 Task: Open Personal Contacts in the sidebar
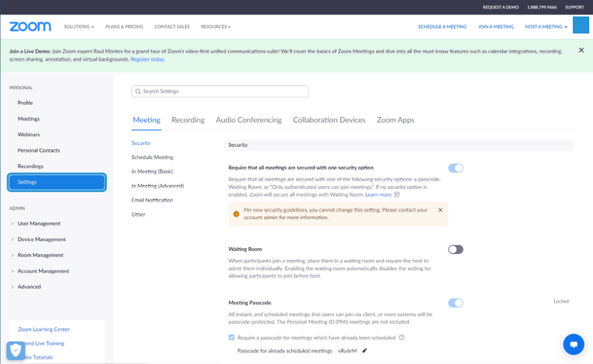pos(39,151)
